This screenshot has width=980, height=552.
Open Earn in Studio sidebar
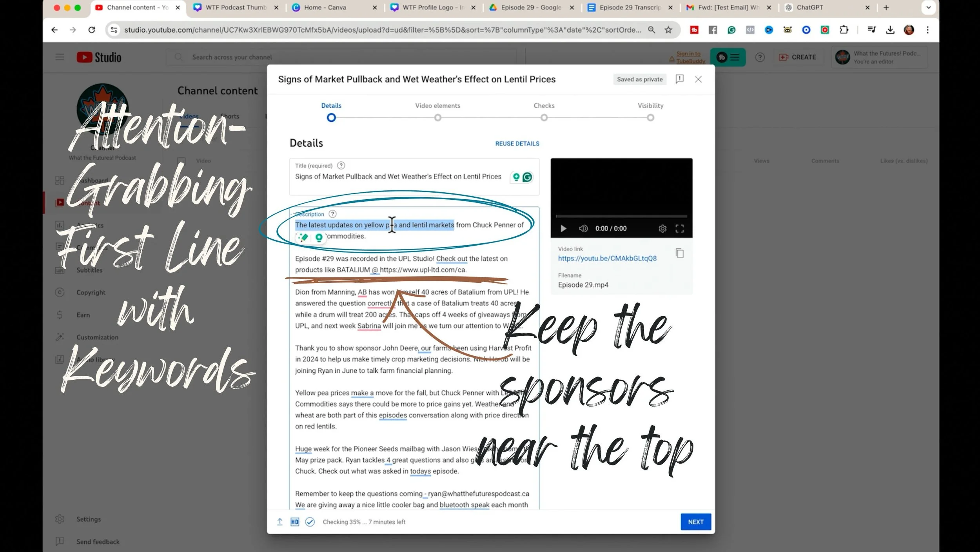[x=83, y=315]
